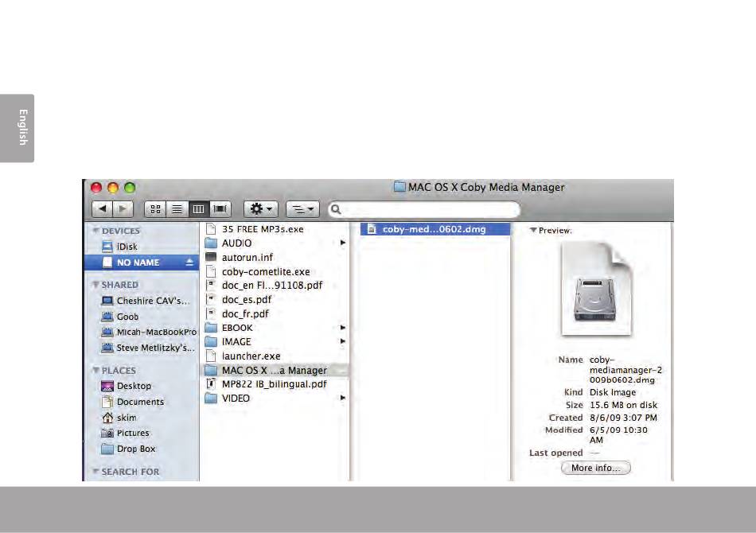Go forward with the right arrow button
756x533 pixels.
[x=123, y=208]
